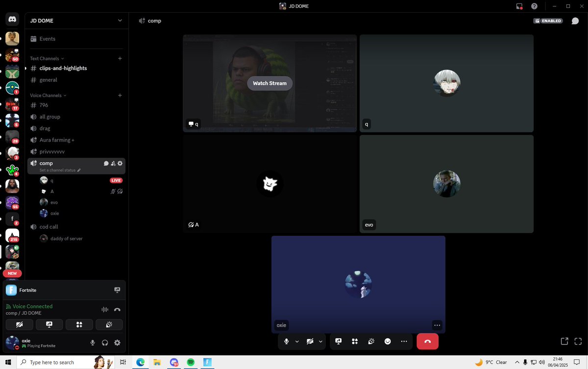588x369 pixels.
Task: Toggle camera on in the bottom toolbar
Action: tap(310, 341)
